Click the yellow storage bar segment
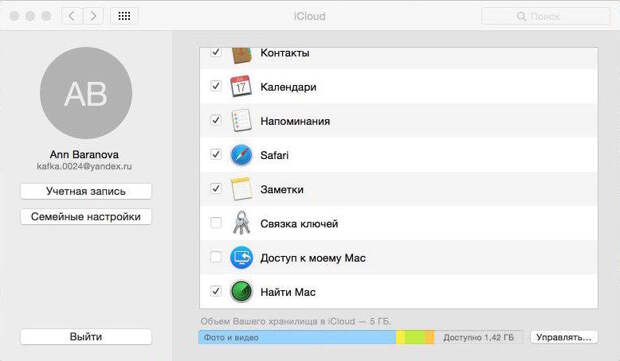The image size is (620, 361). tap(401, 337)
